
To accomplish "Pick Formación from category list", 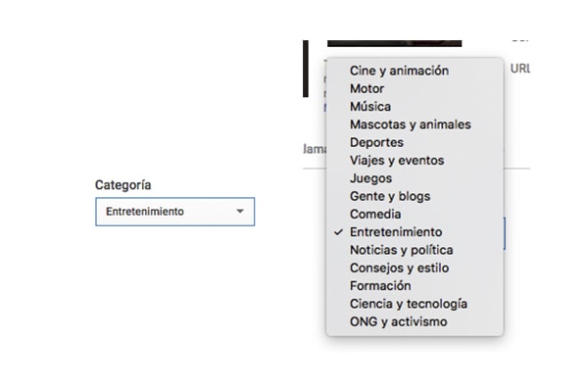I will 415,286.
